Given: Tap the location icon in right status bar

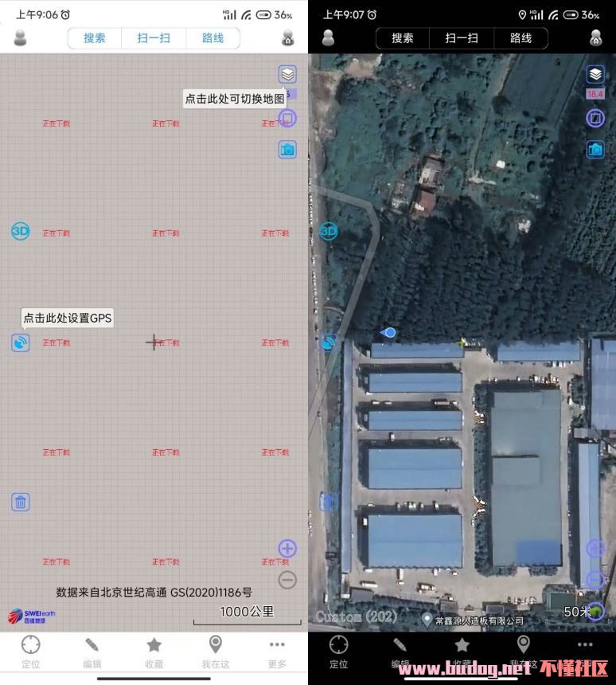Looking at the screenshot, I should (x=522, y=15).
